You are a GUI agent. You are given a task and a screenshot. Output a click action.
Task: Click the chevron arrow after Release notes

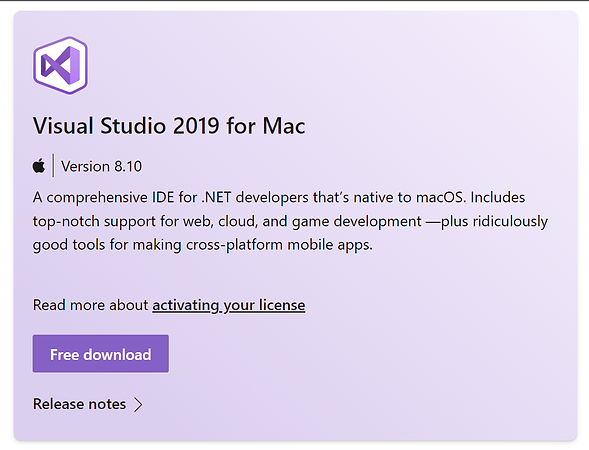click(138, 405)
